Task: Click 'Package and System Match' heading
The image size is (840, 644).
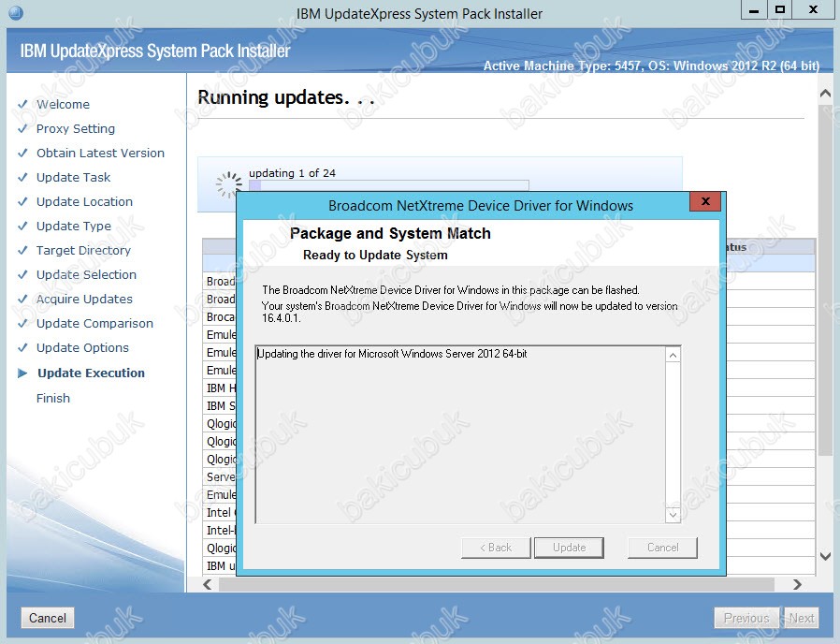Action: click(x=390, y=233)
